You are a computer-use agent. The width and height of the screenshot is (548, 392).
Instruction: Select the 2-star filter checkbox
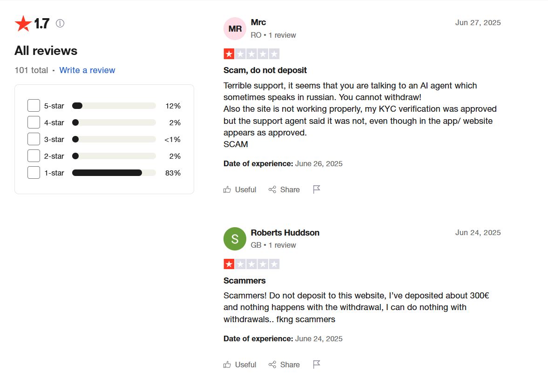[34, 156]
